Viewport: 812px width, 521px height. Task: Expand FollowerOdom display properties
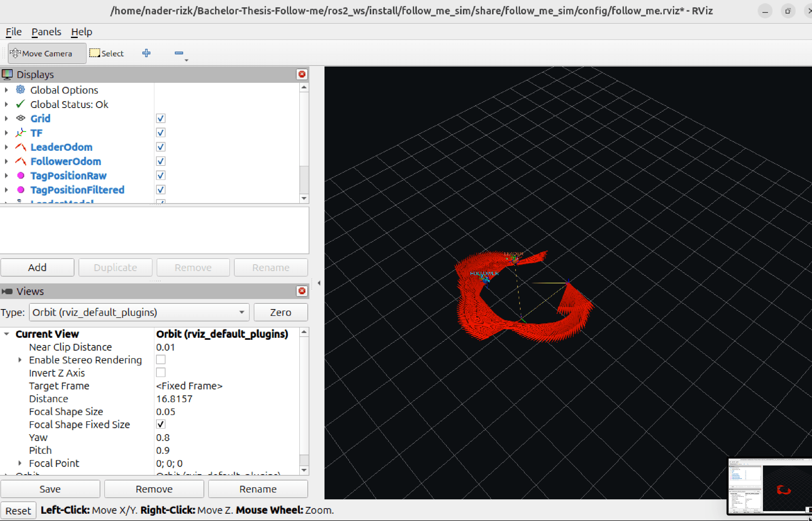coord(6,161)
